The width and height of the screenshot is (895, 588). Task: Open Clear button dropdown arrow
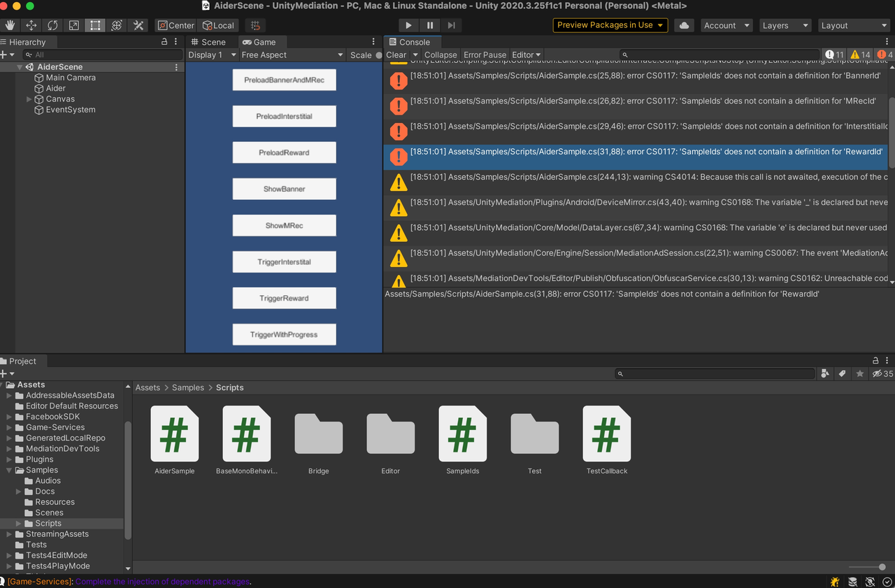(415, 55)
